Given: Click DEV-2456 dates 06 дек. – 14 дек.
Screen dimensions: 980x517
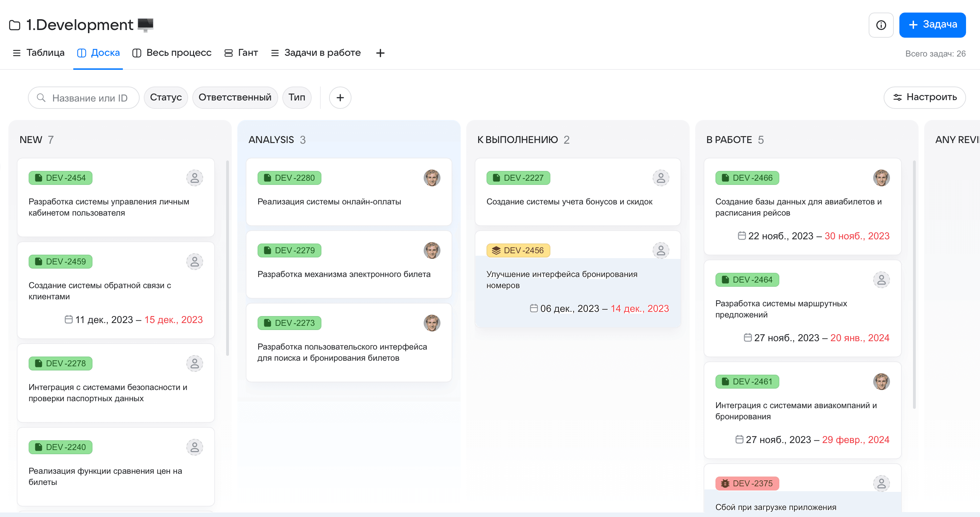Looking at the screenshot, I should point(599,309).
